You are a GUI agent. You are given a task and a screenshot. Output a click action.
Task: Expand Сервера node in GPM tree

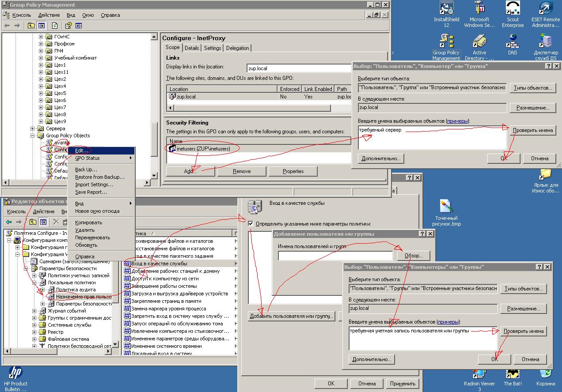point(33,128)
